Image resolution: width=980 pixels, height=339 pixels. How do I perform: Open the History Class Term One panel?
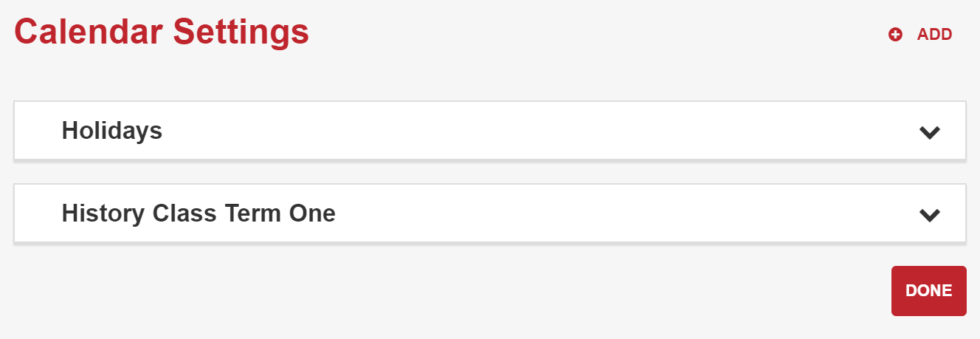pyautogui.click(x=490, y=213)
